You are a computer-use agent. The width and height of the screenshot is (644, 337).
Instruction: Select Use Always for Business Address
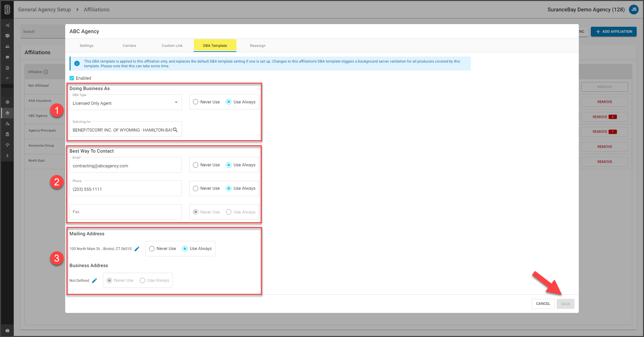(142, 280)
